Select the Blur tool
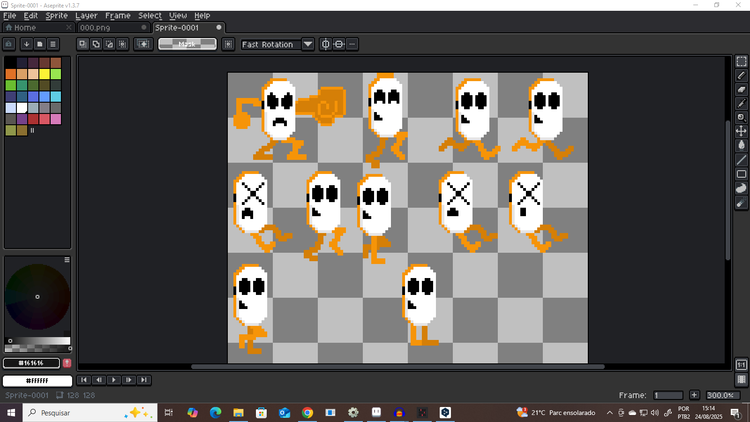This screenshot has width=750, height=422. [x=741, y=203]
